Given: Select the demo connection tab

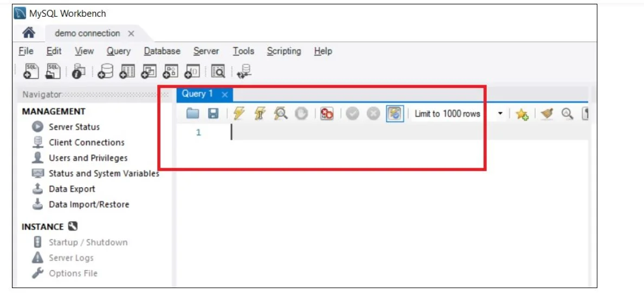Looking at the screenshot, I should point(87,33).
